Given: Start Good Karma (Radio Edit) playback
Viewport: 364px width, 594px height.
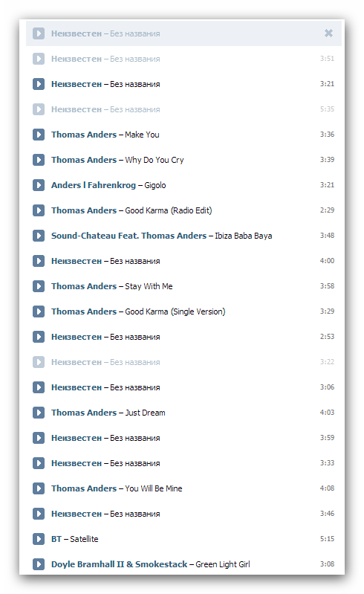Looking at the screenshot, I should [x=38, y=210].
